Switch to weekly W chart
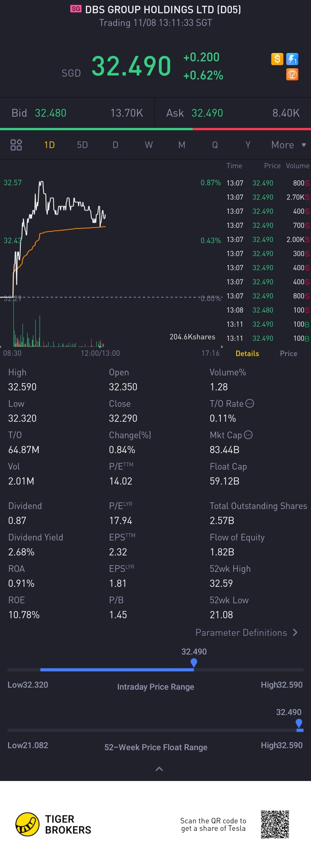The width and height of the screenshot is (311, 868). click(x=149, y=145)
